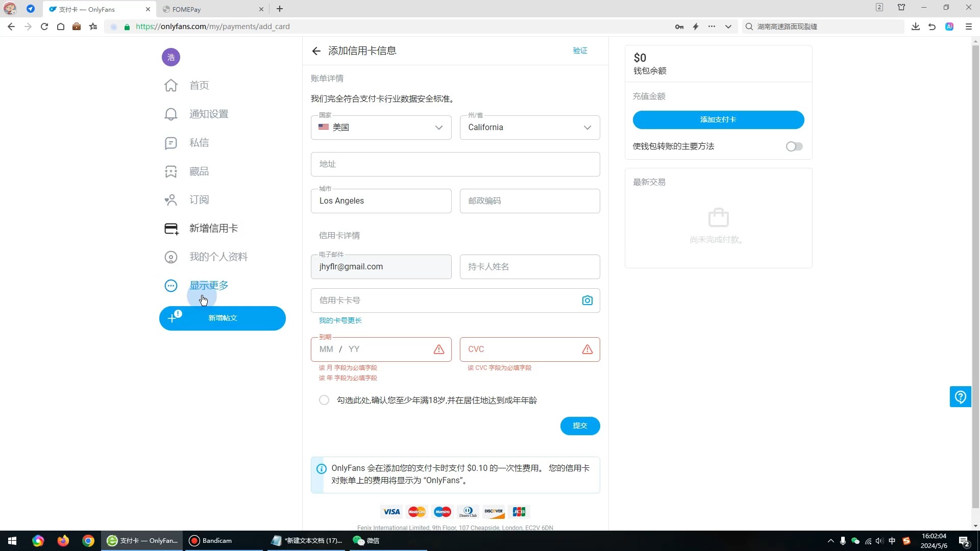Image resolution: width=980 pixels, height=551 pixels.
Task: Click the city field containing Los Angeles
Action: (x=381, y=201)
